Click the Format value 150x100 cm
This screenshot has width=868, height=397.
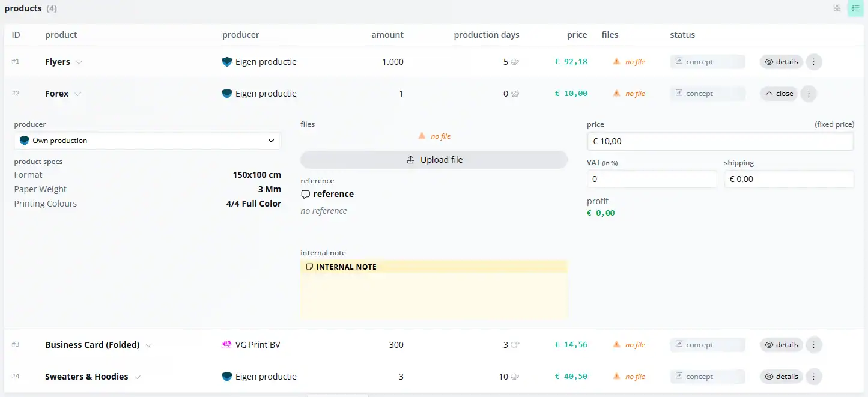click(257, 175)
